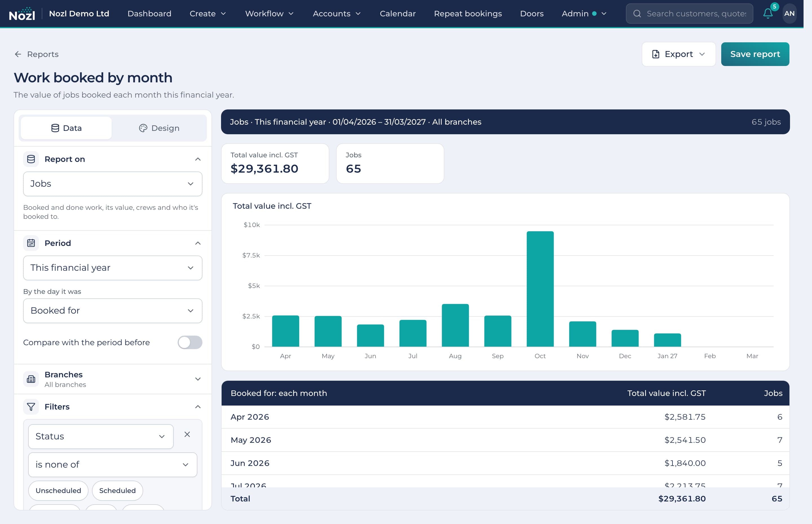Open the Doors page

click(x=532, y=14)
